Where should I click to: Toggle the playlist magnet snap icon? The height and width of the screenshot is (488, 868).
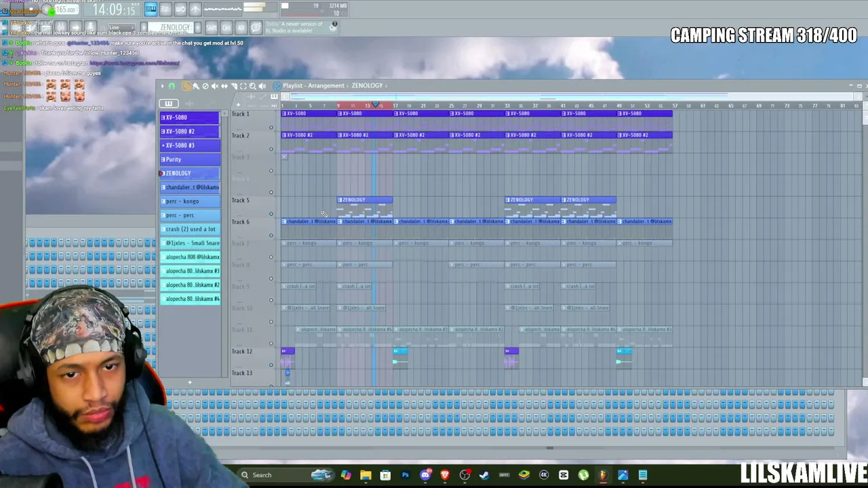click(x=172, y=86)
